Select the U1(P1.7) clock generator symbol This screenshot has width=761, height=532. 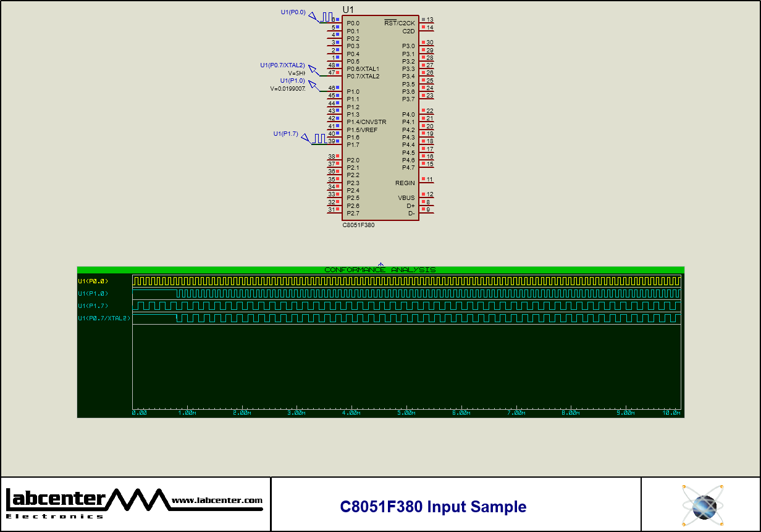319,139
